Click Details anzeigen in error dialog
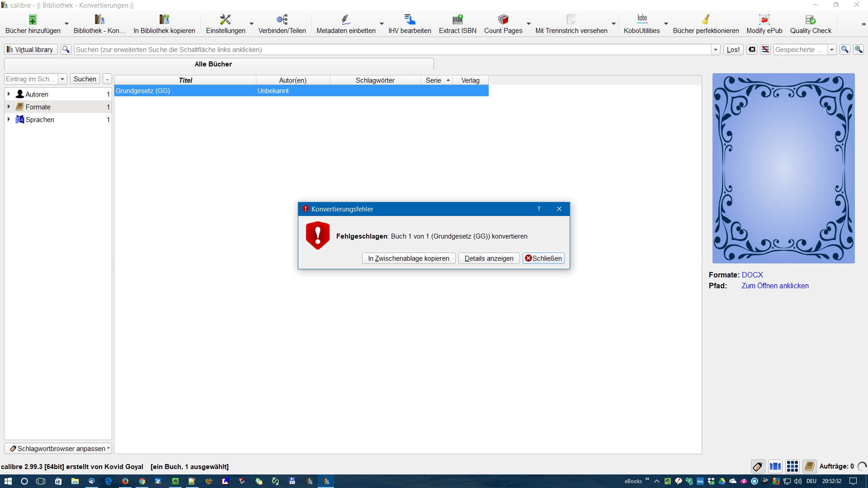 pyautogui.click(x=489, y=258)
